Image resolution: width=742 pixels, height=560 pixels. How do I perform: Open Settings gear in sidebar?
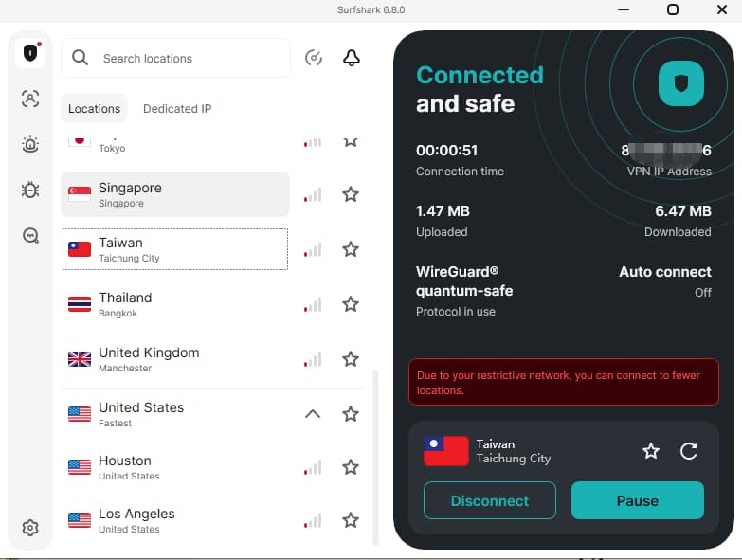coord(30,528)
